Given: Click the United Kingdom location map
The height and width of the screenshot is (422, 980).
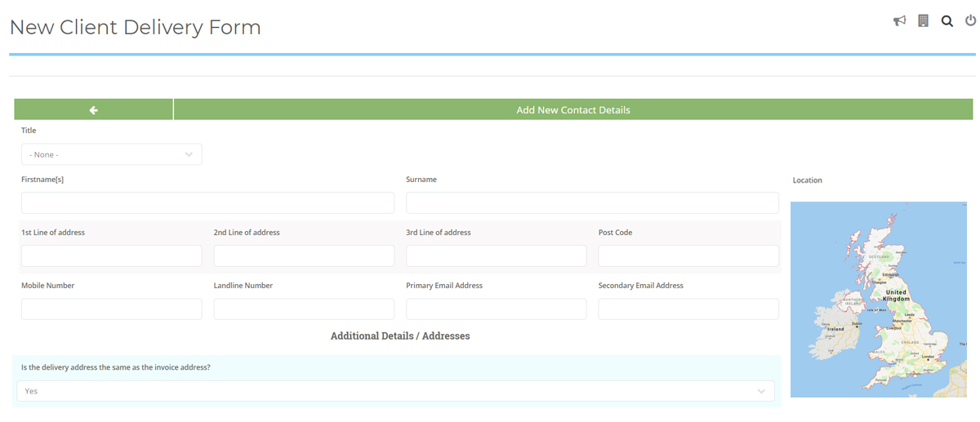Looking at the screenshot, I should (x=878, y=299).
